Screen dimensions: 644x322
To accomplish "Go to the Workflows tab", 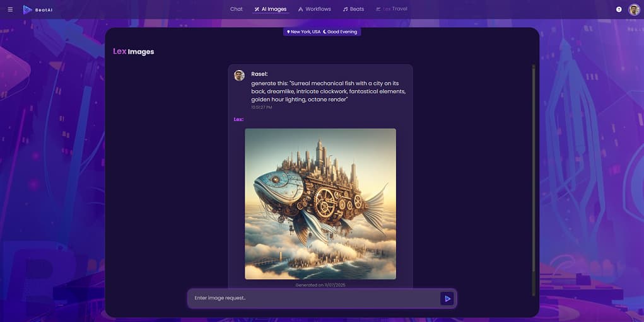I will point(314,9).
